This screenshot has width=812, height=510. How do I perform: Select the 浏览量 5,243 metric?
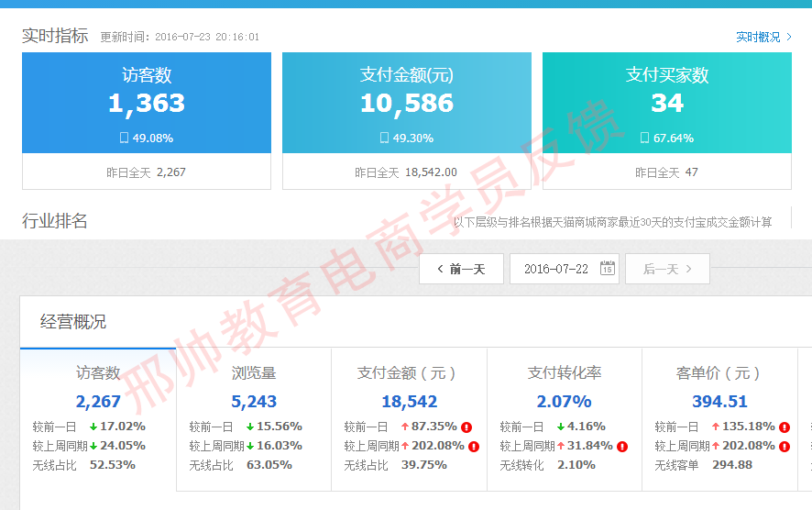pyautogui.click(x=254, y=402)
